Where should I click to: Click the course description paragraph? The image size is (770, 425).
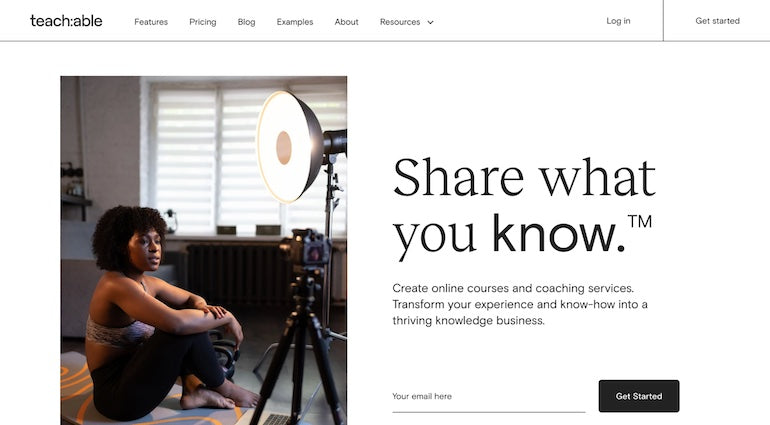click(520, 304)
